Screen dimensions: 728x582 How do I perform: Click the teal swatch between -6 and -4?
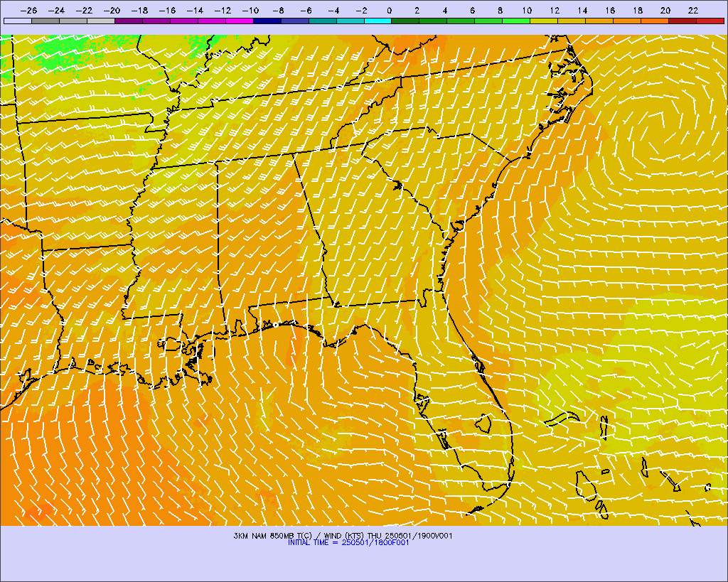click(323, 21)
